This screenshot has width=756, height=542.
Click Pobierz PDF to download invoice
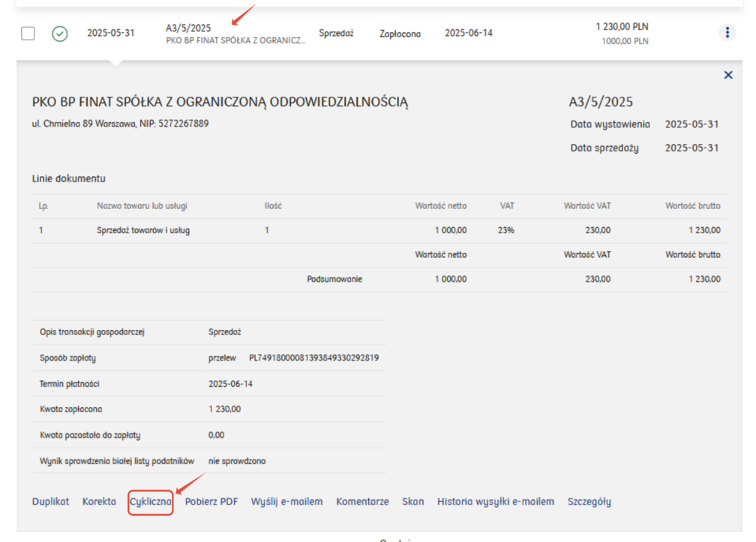pyautogui.click(x=211, y=502)
